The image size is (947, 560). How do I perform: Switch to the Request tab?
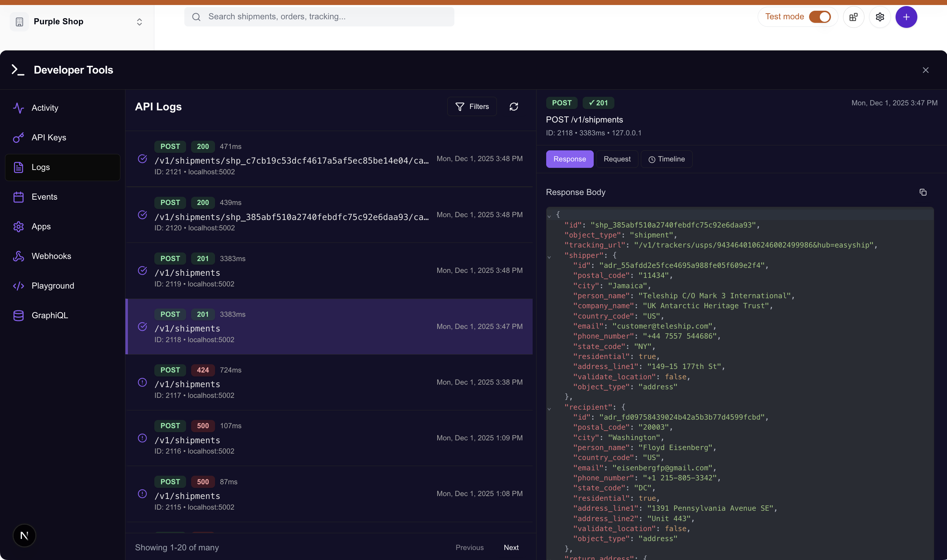(617, 159)
